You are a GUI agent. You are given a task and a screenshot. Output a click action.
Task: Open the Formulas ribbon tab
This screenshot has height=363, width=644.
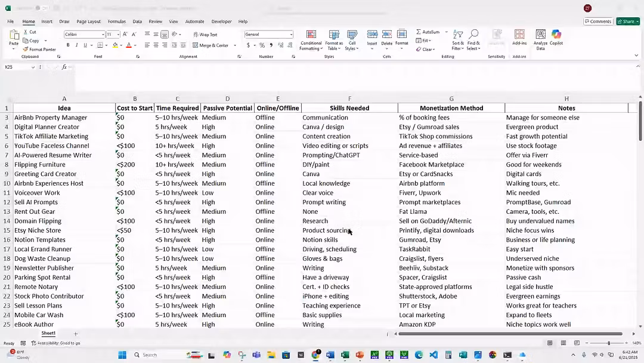point(116,21)
